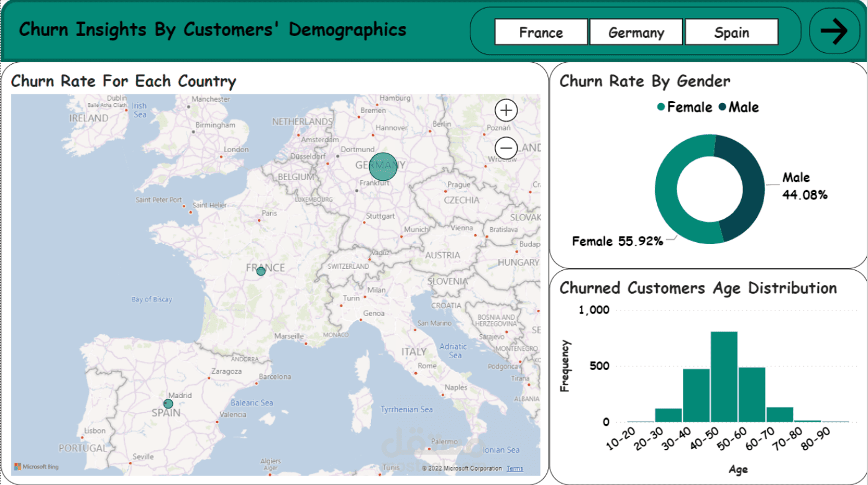Select the 30-40 age histogram bar
Screen dimensions: 868x485
click(696, 396)
